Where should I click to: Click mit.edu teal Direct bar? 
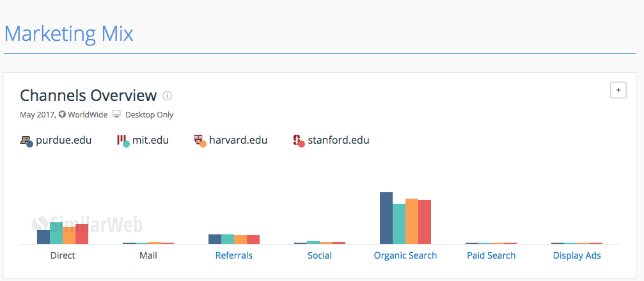[x=56, y=233]
